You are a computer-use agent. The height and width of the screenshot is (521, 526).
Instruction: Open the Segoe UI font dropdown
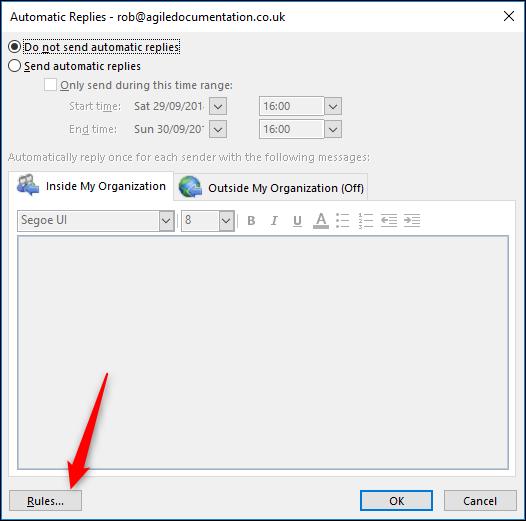[166, 221]
